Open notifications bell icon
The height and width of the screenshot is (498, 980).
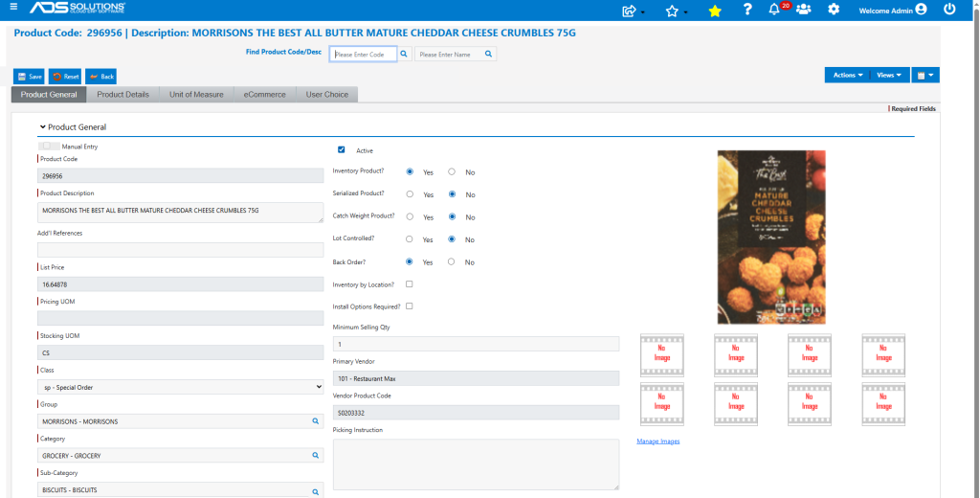773,10
